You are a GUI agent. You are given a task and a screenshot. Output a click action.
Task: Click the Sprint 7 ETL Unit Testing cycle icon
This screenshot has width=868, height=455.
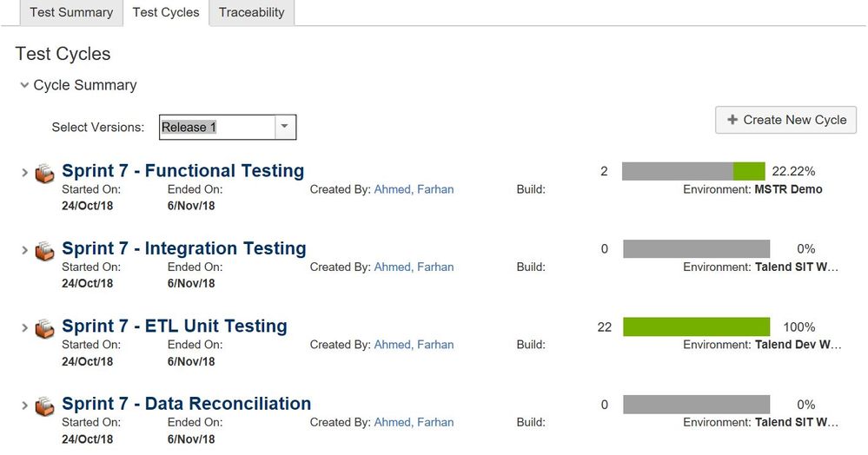(x=45, y=328)
